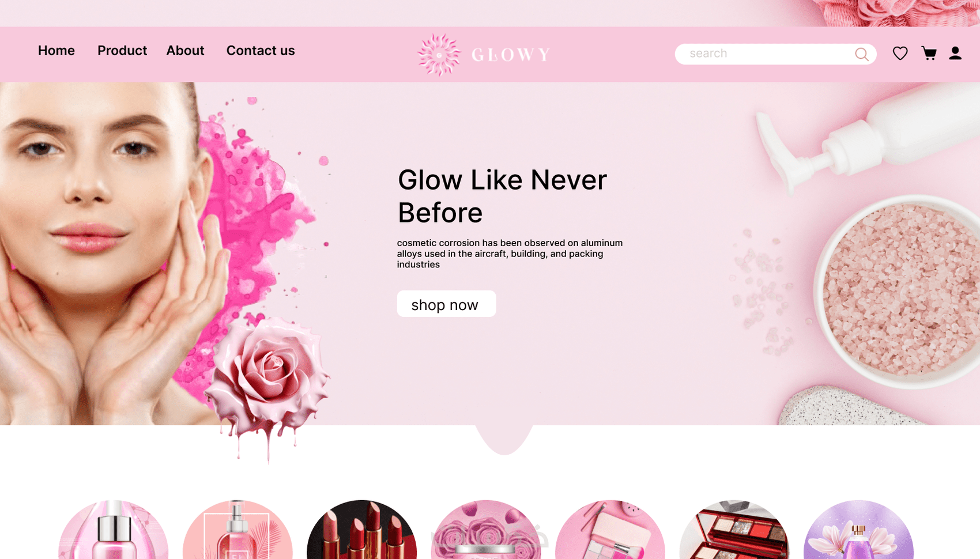
Task: Select the purple perfume flower category
Action: 858,530
